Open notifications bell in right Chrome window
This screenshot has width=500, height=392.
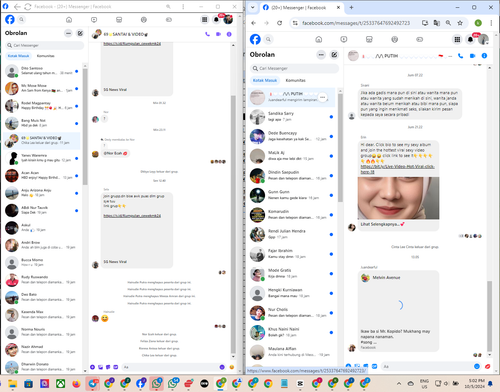(470, 39)
